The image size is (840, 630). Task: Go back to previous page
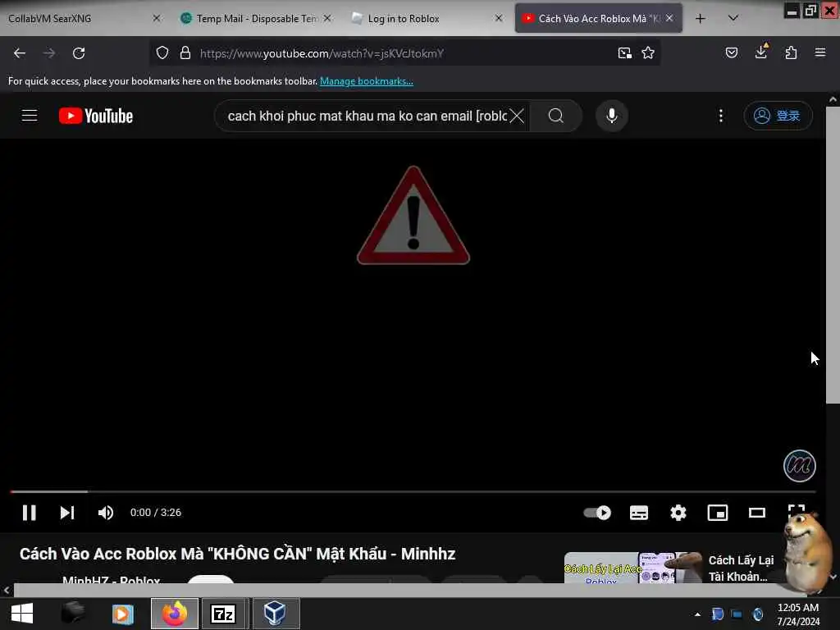[20, 53]
